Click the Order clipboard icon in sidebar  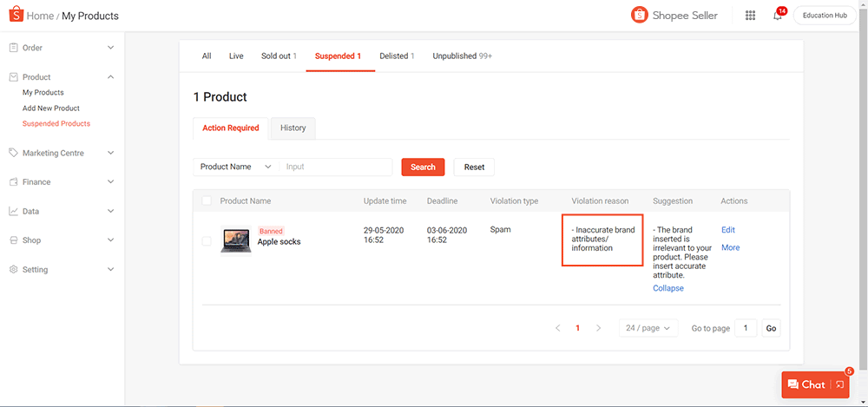pyautogui.click(x=14, y=48)
